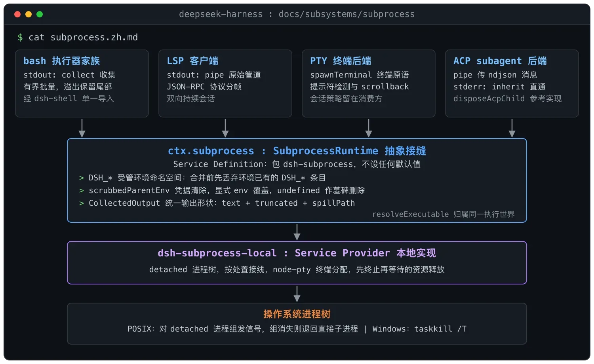Select the heading "ACP subagent 后端"
The width and height of the screenshot is (594, 364).
[x=500, y=61]
